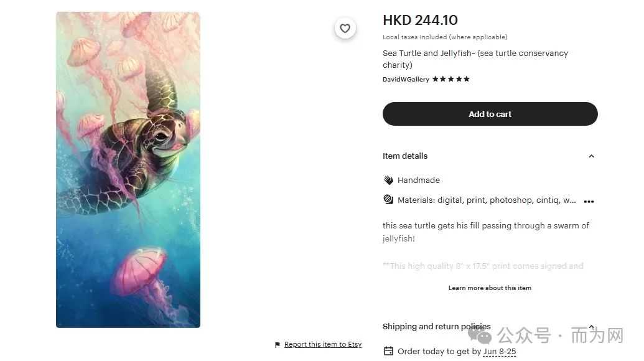
Task: Open Learn more about this item
Action: tap(490, 288)
